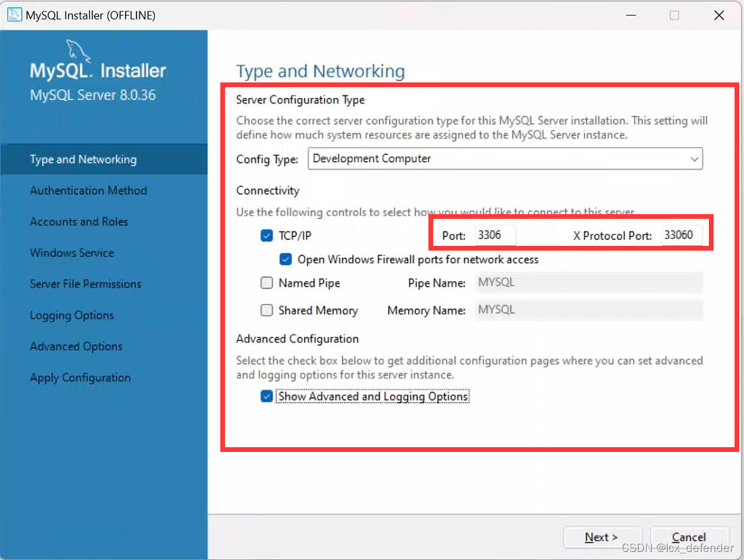Click the MySQL dolphin logo
The height and width of the screenshot is (560, 744).
(78, 50)
